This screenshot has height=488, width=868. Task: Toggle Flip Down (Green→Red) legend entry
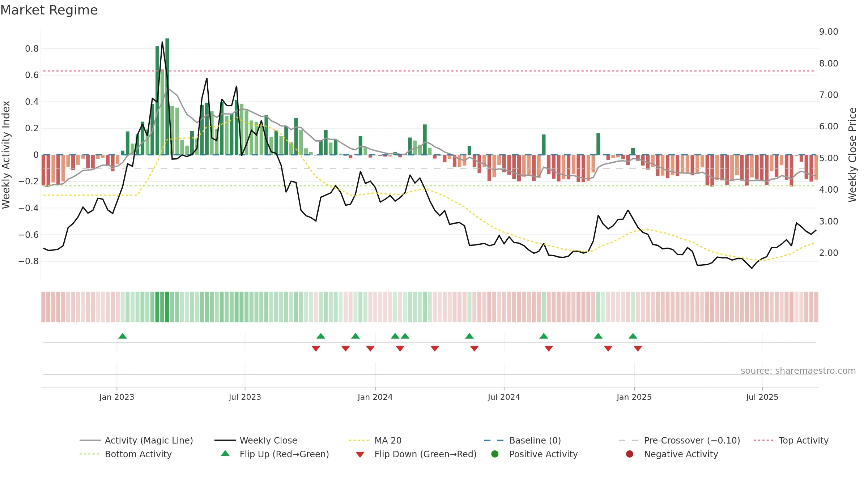pyautogui.click(x=416, y=454)
